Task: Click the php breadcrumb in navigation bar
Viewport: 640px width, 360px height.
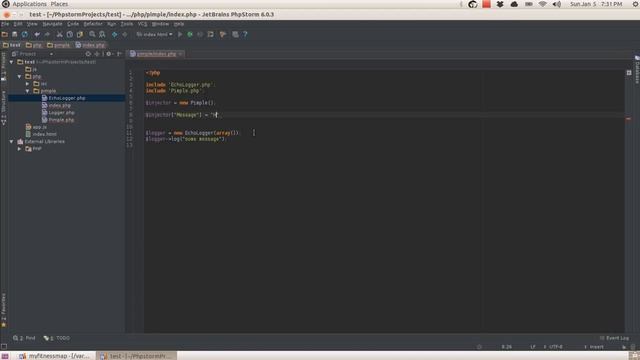Action: 34,45
